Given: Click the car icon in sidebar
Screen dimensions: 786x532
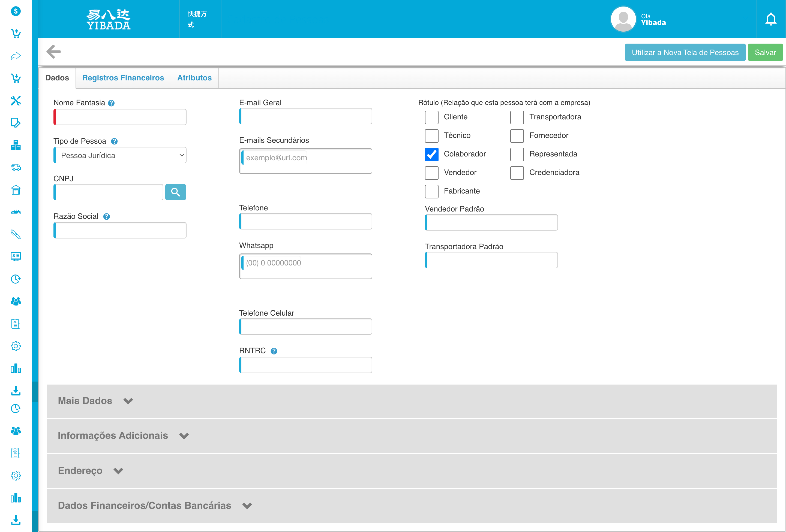Looking at the screenshot, I should pos(16,212).
